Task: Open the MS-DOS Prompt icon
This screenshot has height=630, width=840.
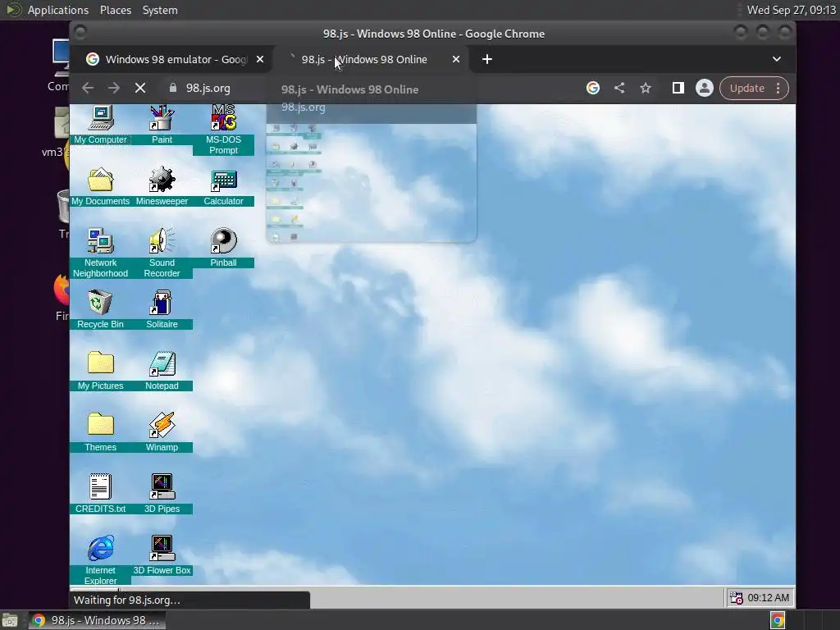Action: pos(223,130)
